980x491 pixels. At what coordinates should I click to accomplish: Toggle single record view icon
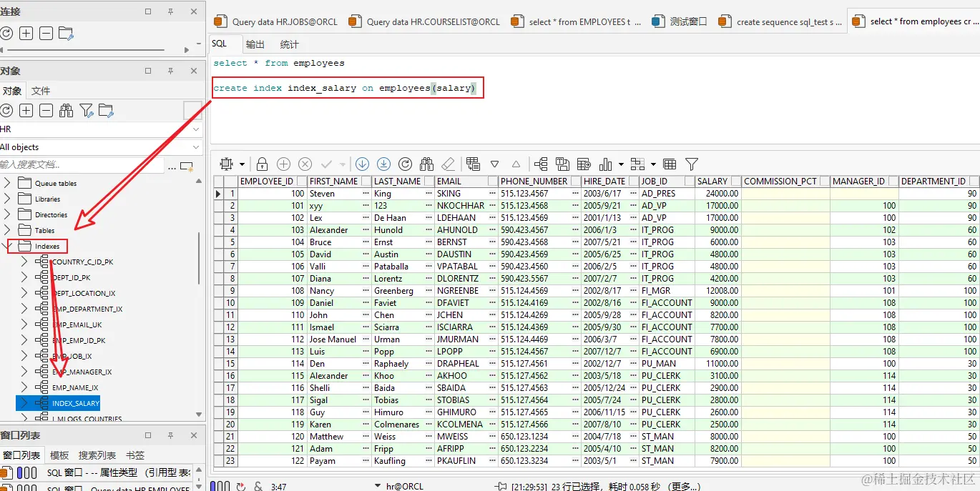click(473, 164)
